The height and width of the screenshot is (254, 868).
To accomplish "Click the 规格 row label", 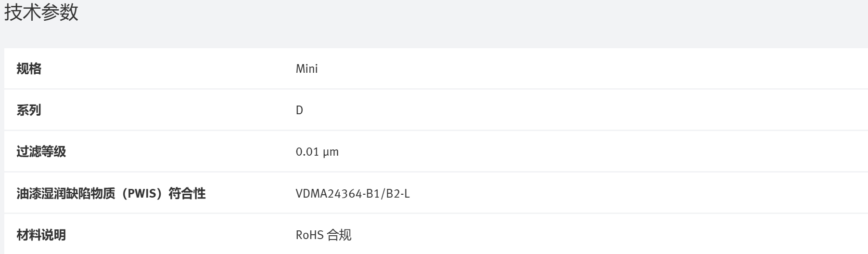I will click(29, 69).
